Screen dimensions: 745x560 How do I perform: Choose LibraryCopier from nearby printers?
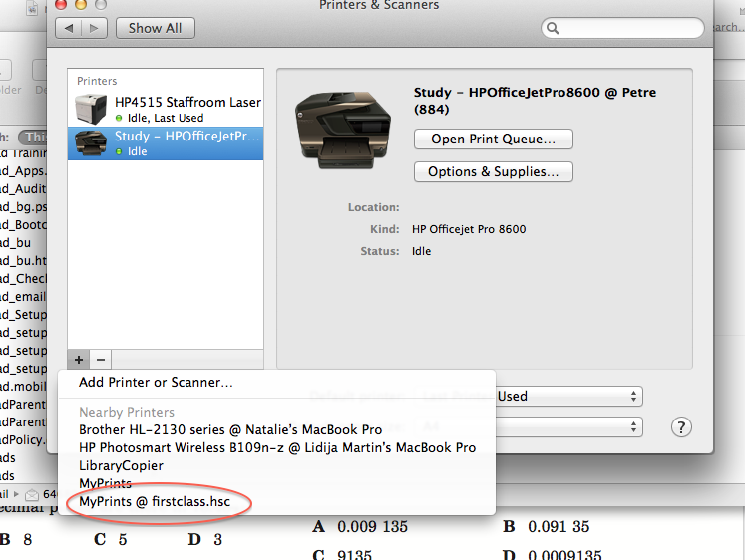point(121,466)
